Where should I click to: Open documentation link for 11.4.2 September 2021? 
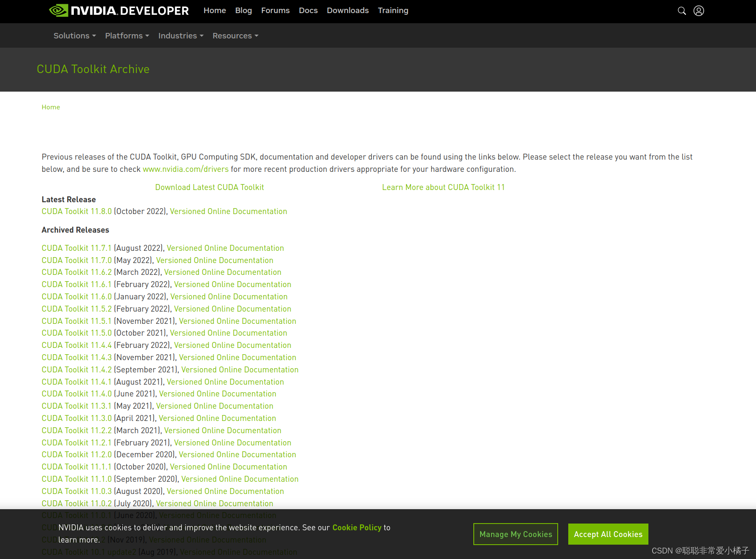pos(240,369)
